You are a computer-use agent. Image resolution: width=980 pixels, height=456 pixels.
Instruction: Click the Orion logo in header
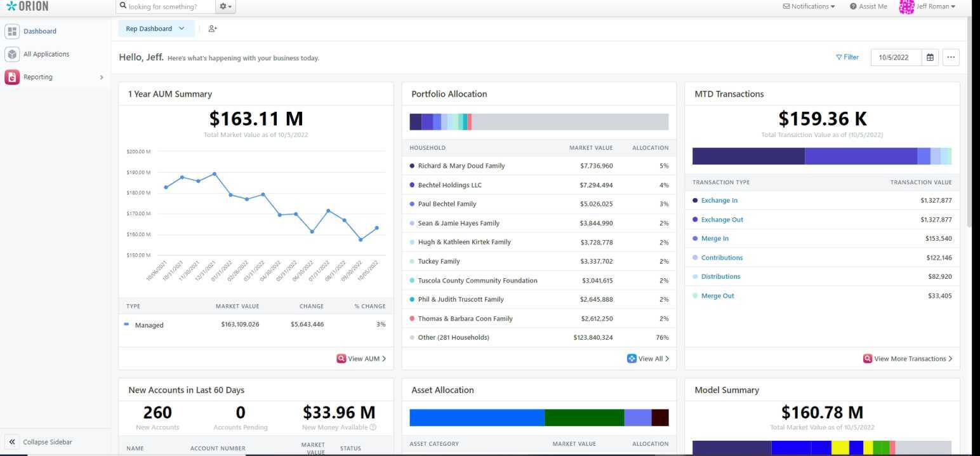(x=27, y=6)
